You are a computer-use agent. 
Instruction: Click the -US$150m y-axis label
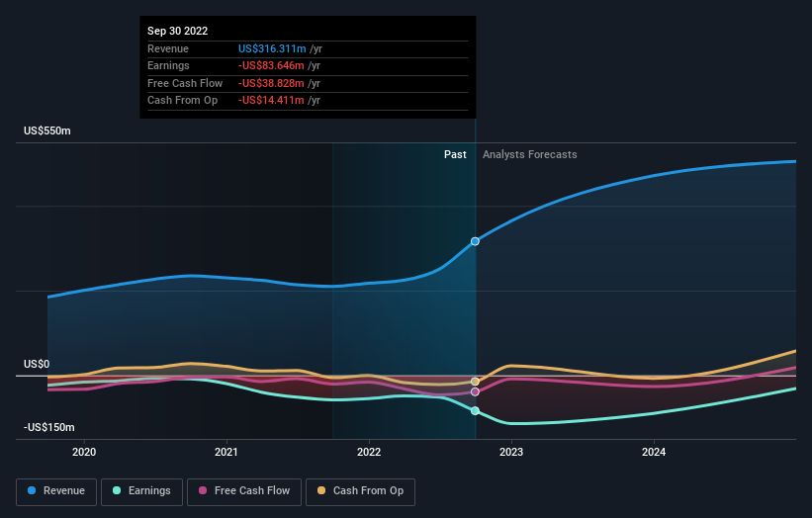coord(49,427)
